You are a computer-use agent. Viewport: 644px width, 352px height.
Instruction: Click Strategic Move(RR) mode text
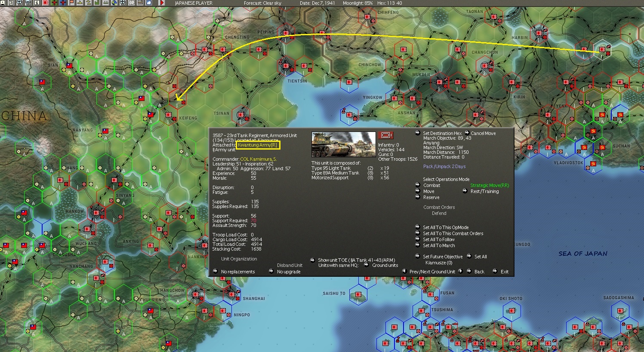click(490, 185)
